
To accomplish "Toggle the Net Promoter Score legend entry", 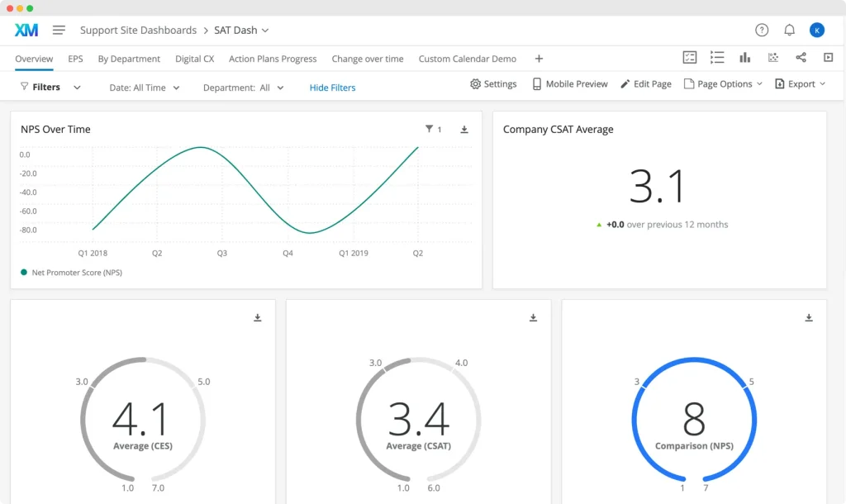I will [x=71, y=273].
